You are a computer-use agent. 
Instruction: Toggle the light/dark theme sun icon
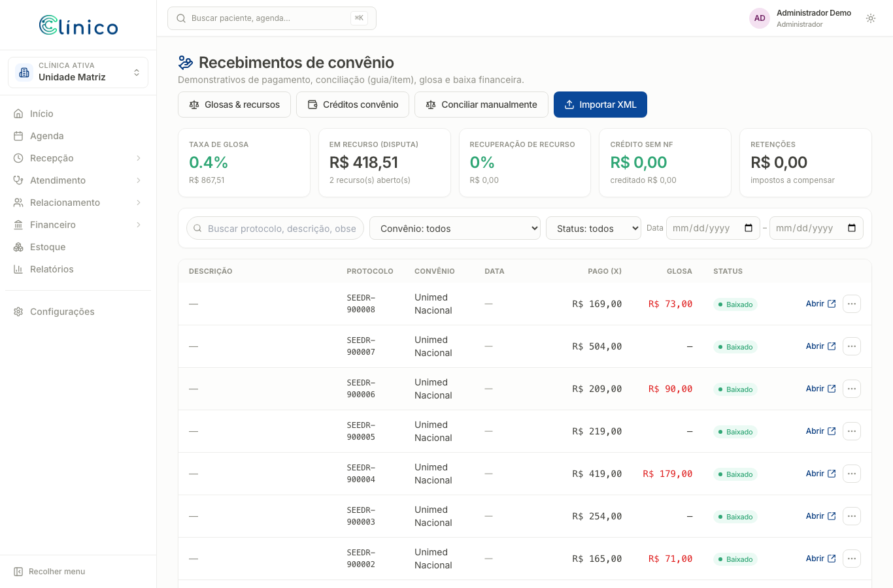(x=871, y=18)
